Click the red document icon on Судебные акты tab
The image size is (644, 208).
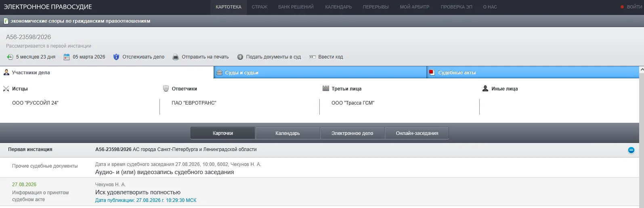432,72
